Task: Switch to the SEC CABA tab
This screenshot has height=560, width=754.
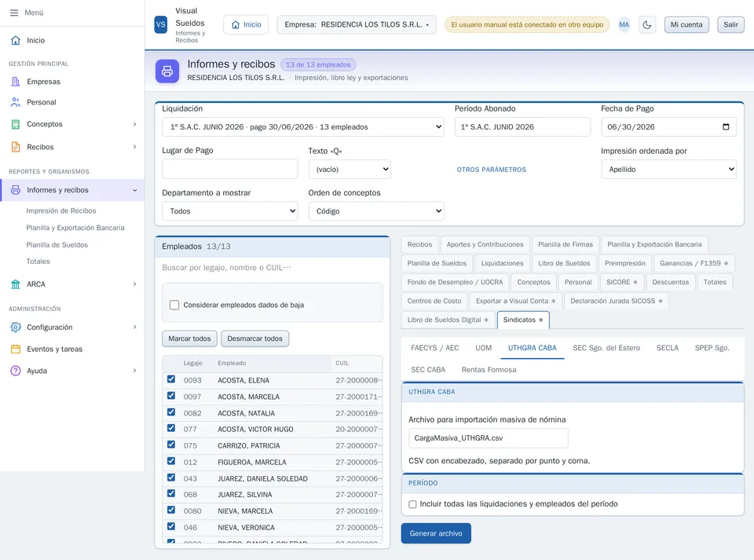Action: 428,370
